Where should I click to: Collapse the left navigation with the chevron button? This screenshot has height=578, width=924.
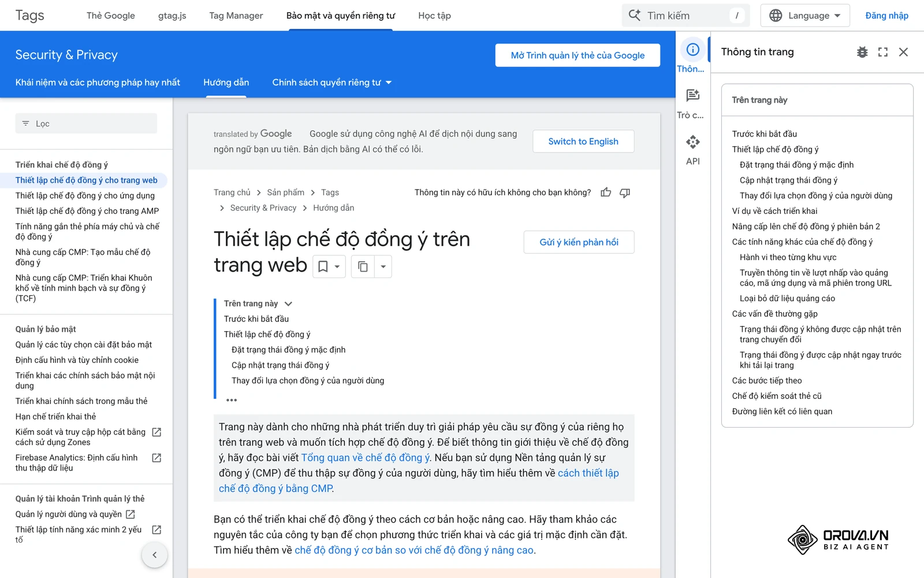[154, 555]
